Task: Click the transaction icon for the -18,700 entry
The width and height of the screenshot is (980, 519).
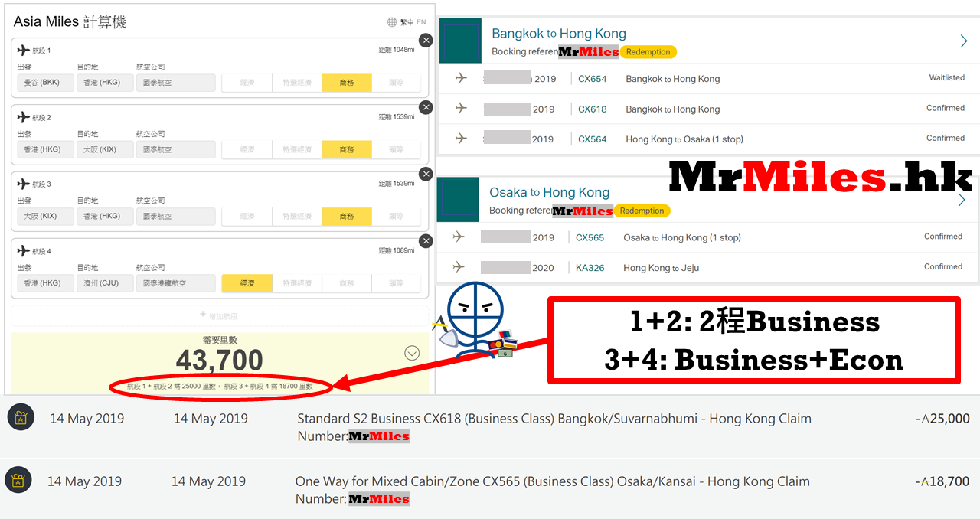Action: tap(18, 481)
